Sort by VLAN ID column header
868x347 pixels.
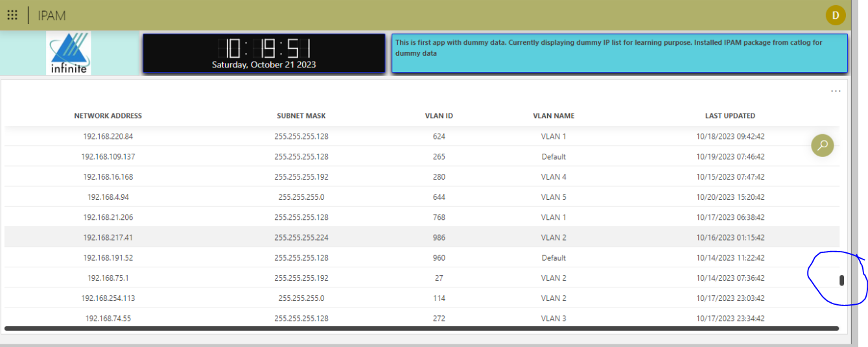[439, 116]
